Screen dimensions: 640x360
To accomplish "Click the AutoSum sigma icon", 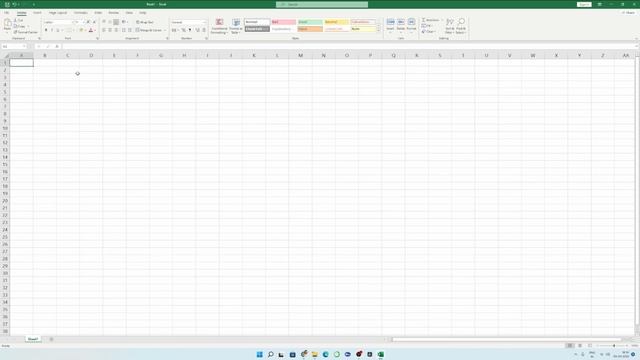I will [x=424, y=20].
